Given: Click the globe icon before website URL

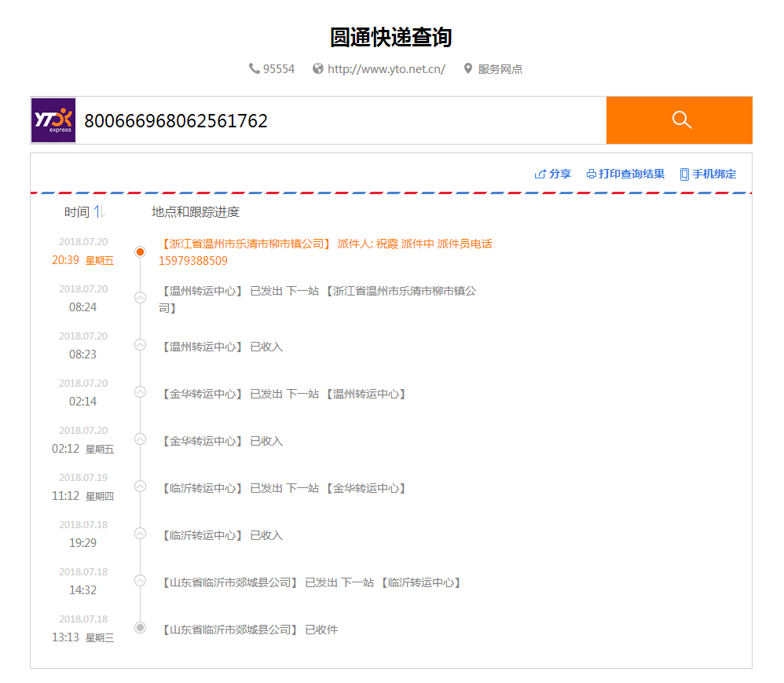Looking at the screenshot, I should 318,68.
